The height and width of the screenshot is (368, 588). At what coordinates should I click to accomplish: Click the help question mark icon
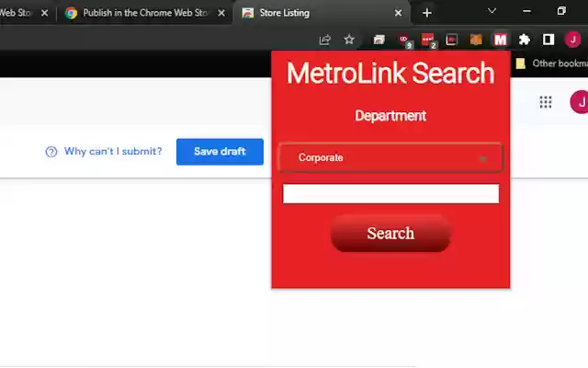pos(51,152)
